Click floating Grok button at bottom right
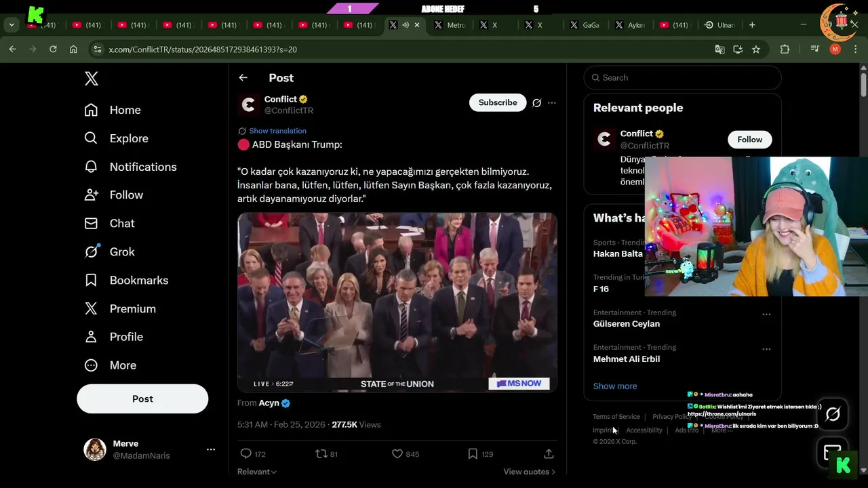The image size is (868, 488). pos(833,413)
